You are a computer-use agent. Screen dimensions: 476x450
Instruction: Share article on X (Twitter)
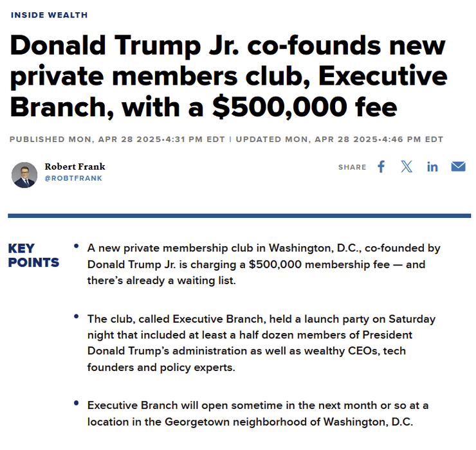[407, 167]
